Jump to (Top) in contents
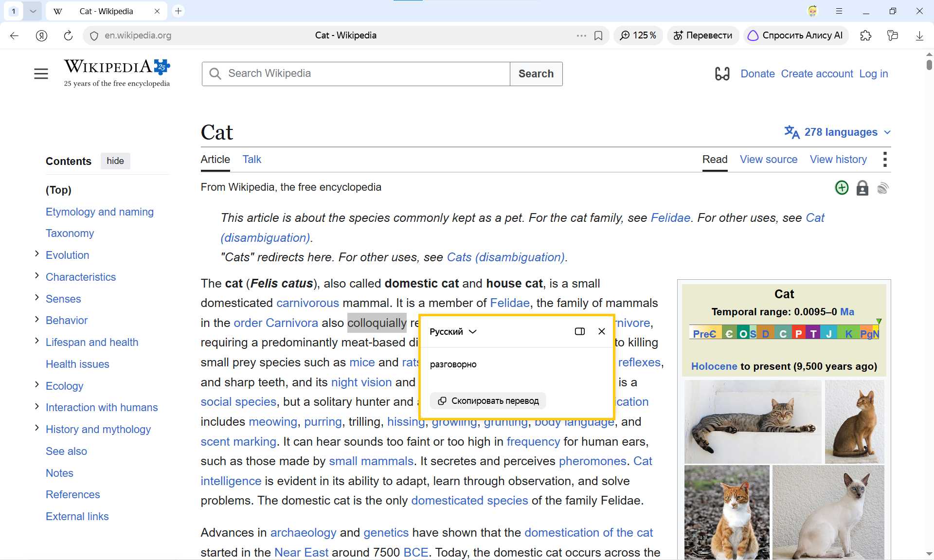The height and width of the screenshot is (560, 934). click(x=58, y=190)
